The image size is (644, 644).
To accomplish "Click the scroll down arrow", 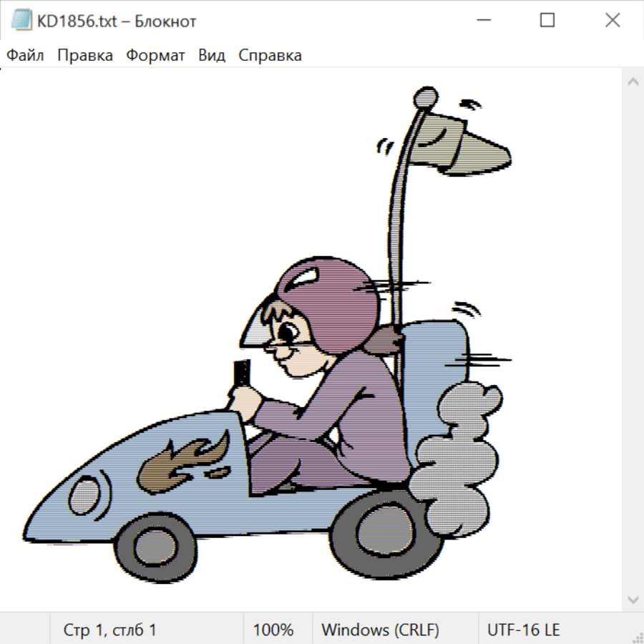I will [x=633, y=599].
